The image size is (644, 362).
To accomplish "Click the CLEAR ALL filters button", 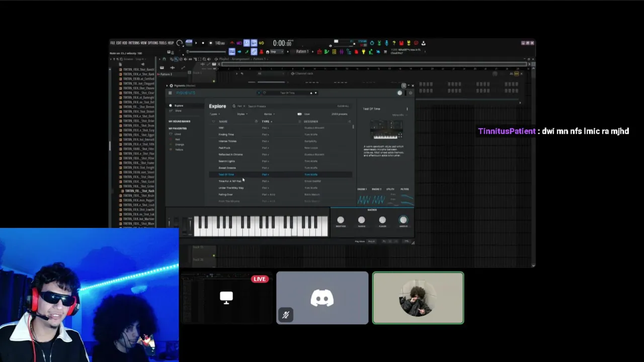I will (x=343, y=106).
